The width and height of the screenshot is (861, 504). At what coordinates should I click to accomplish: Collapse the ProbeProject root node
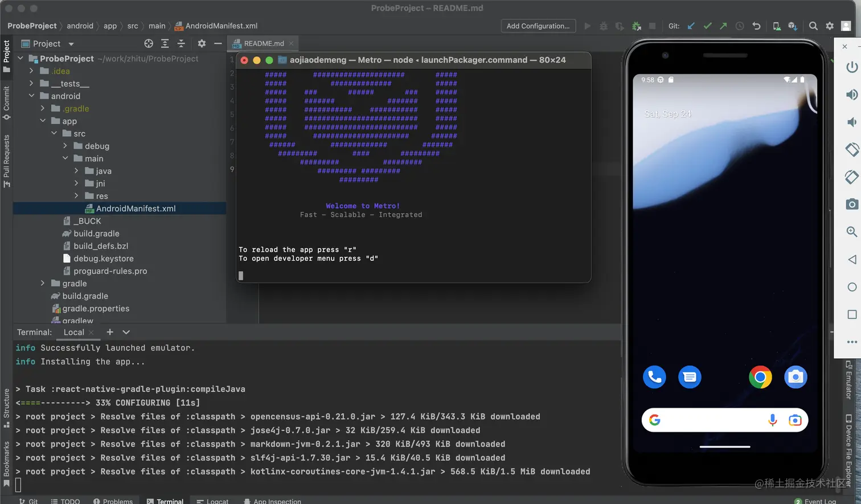point(20,58)
